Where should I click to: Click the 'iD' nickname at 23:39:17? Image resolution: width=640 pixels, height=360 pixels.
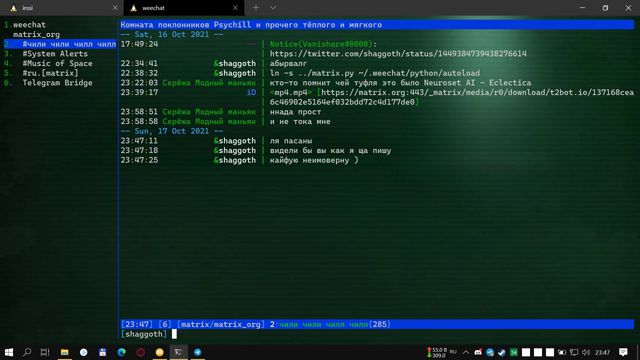click(251, 93)
